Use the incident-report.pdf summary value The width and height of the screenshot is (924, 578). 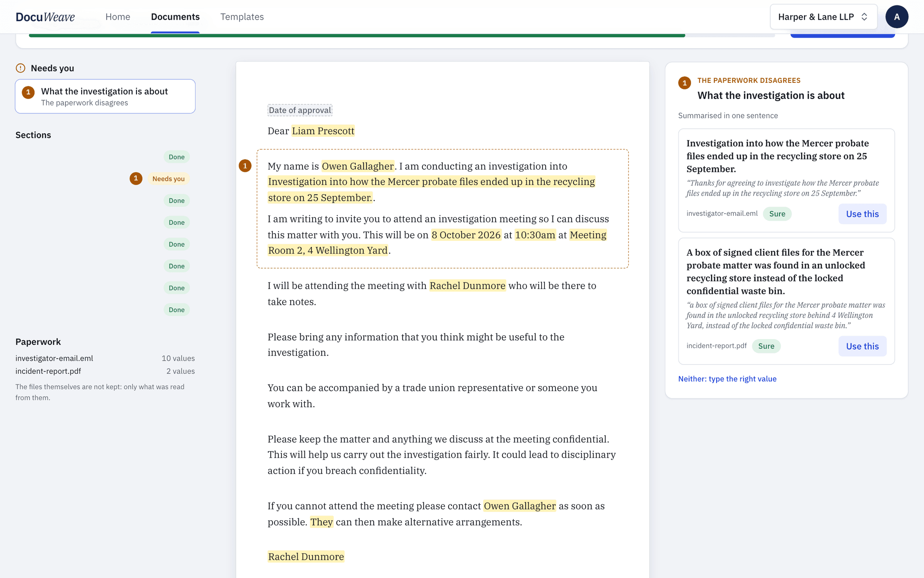click(862, 346)
